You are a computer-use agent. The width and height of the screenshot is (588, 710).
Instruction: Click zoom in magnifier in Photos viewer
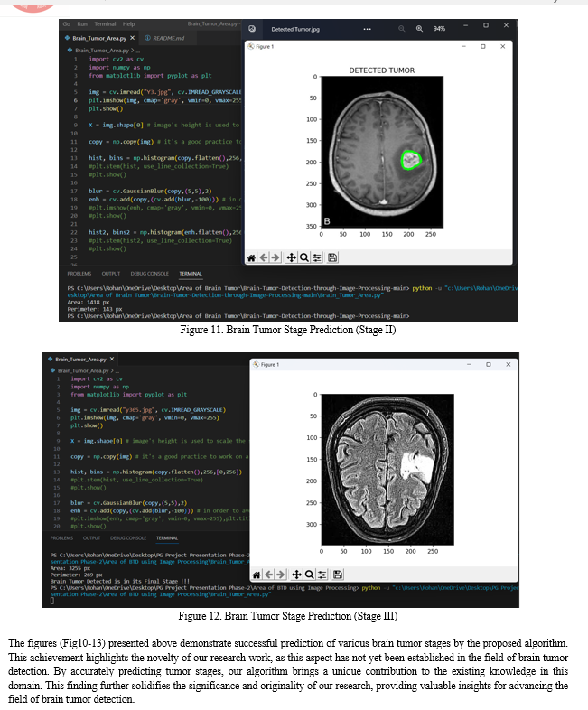420,29
